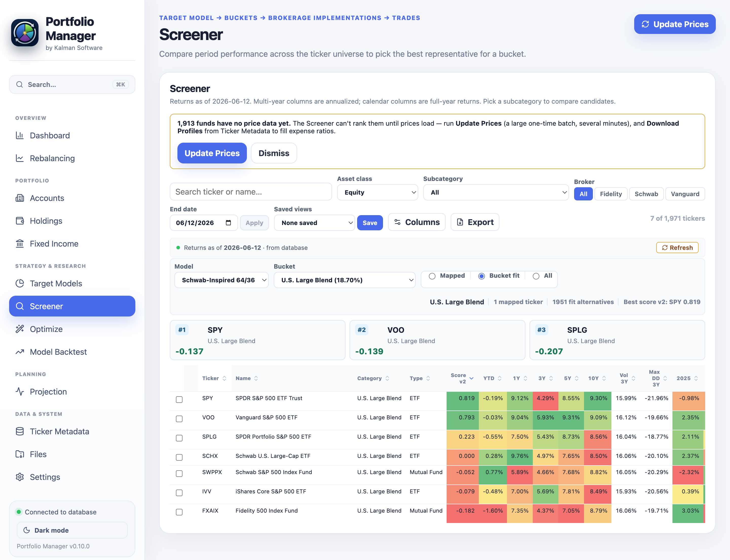
Task: Click the Projection pulse icon
Action: click(x=20, y=391)
